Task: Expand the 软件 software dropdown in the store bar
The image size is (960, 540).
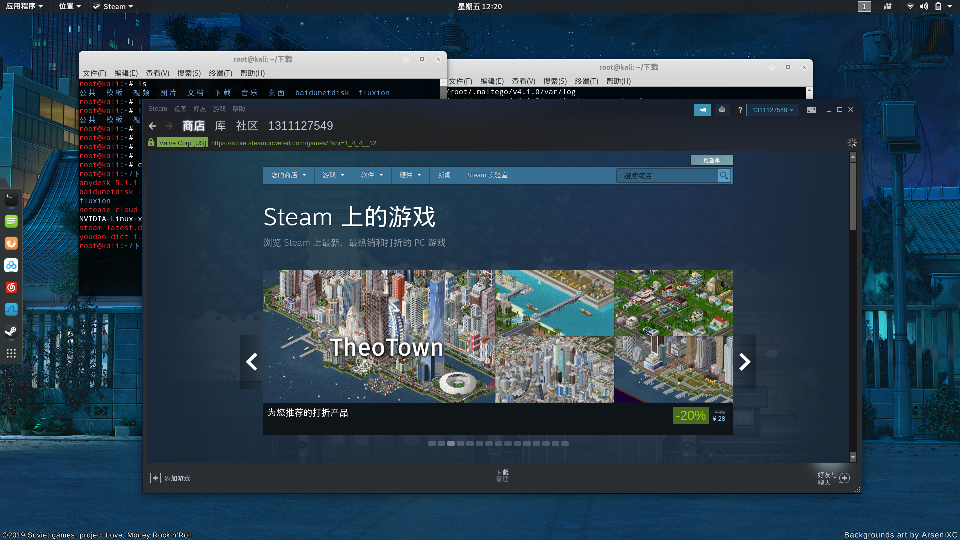Action: [x=372, y=175]
